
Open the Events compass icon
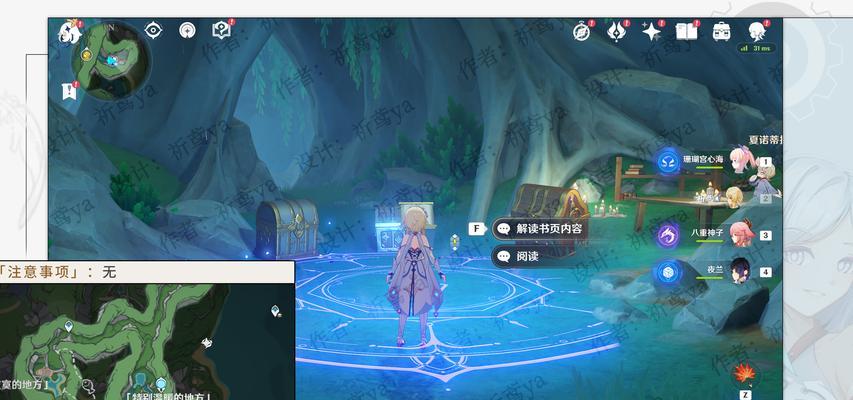(x=582, y=32)
